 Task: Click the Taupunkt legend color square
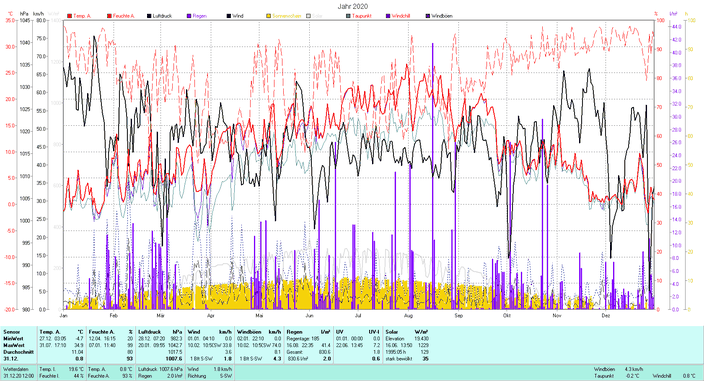coord(348,16)
